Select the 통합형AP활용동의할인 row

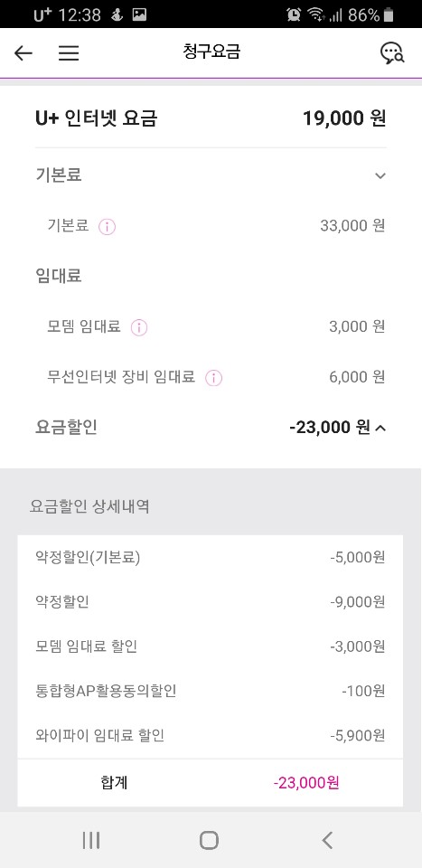point(211,691)
